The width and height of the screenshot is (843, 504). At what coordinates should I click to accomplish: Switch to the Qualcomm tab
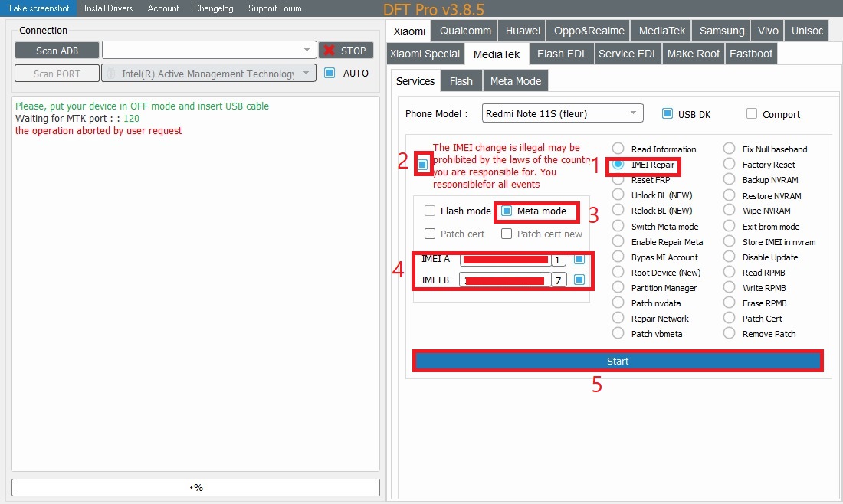pyautogui.click(x=465, y=31)
